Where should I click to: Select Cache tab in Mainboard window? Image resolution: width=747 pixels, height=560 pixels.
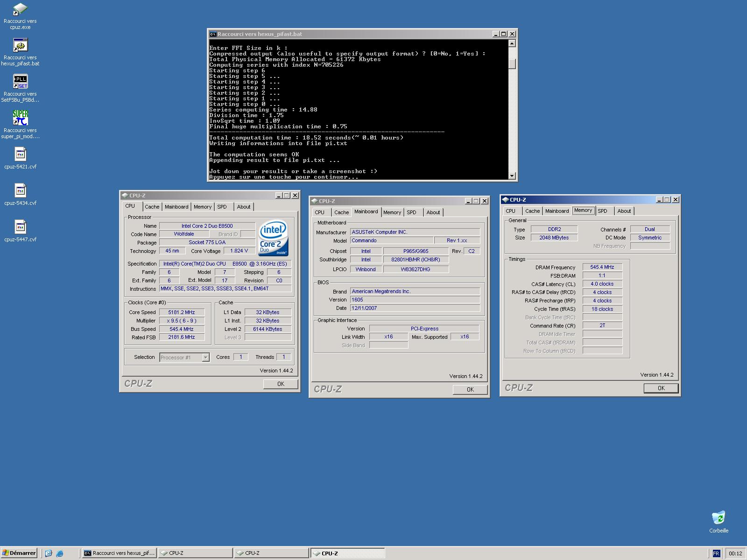[x=341, y=212]
